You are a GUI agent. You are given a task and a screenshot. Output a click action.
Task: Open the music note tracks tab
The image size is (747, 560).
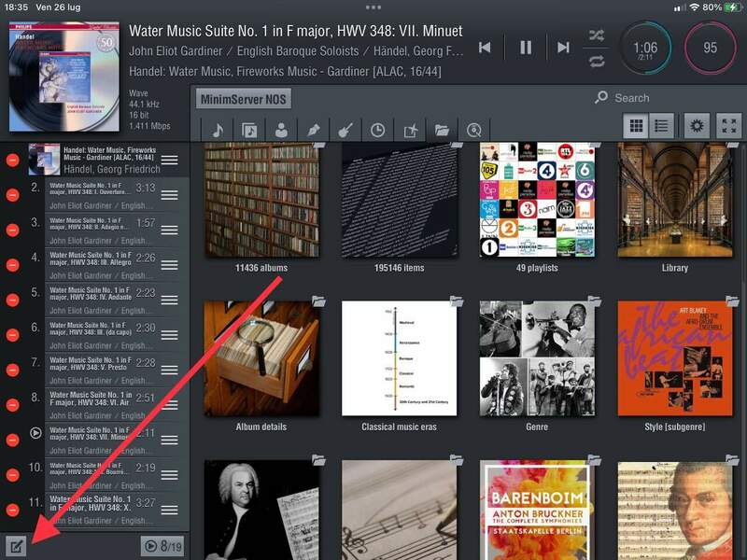[x=218, y=130]
